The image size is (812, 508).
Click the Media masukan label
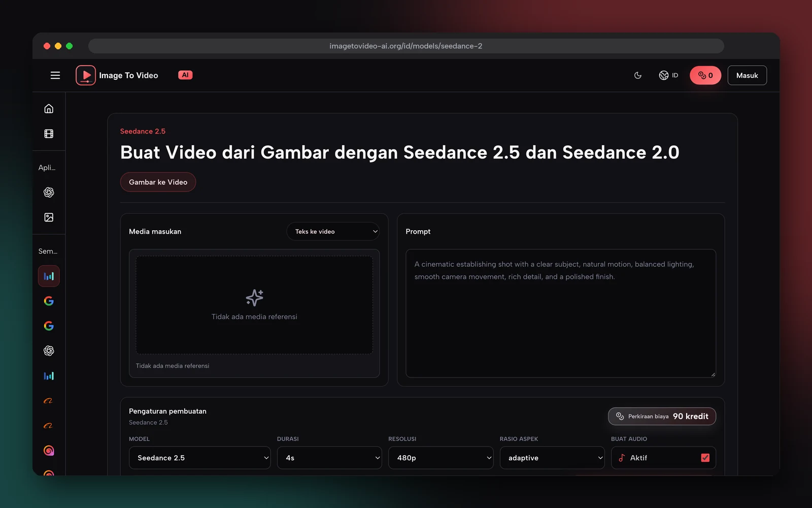[155, 231]
